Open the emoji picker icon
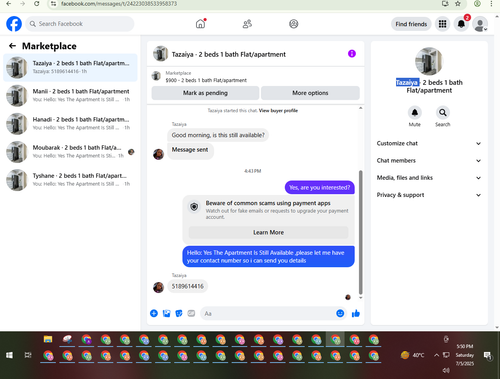 click(x=340, y=313)
